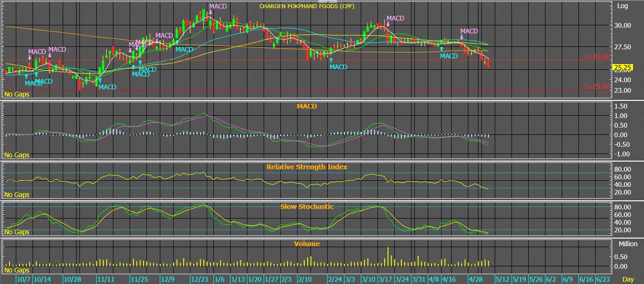Click the highlighted 25.25 current price tag
This screenshot has width=644, height=284.
pyautogui.click(x=623, y=67)
